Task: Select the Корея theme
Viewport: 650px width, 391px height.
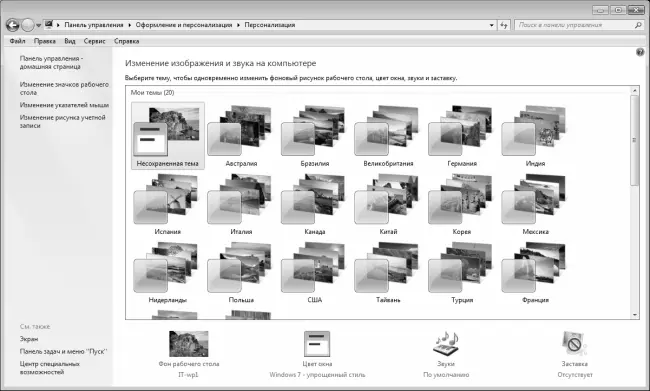Action: coord(462,204)
